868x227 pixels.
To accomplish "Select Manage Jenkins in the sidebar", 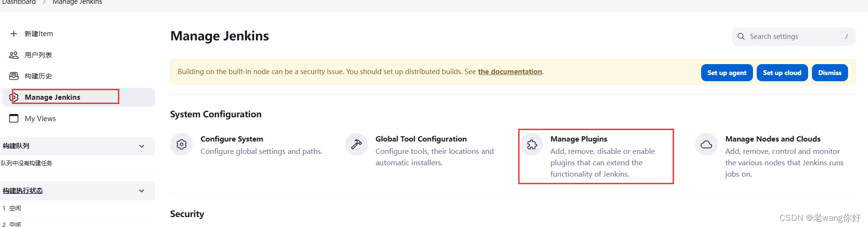I will click(x=52, y=97).
